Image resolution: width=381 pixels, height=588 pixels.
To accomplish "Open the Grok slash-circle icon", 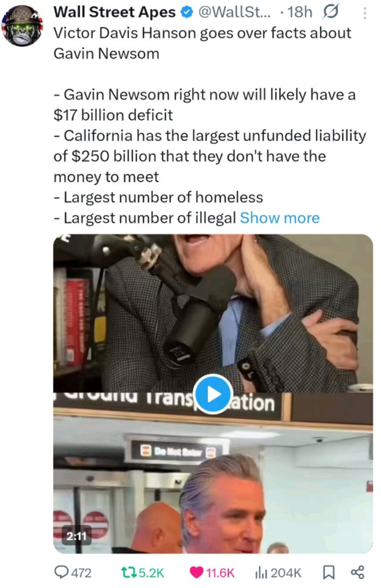I will [331, 12].
